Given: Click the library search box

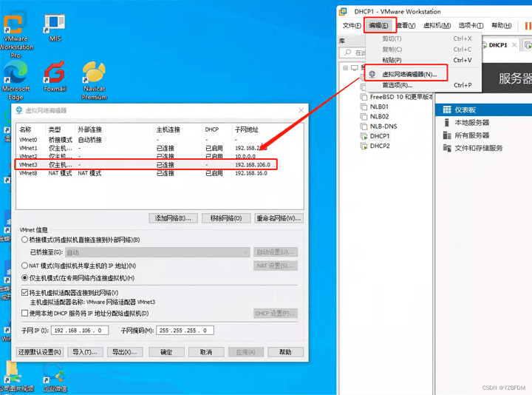Looking at the screenshot, I should click(353, 53).
